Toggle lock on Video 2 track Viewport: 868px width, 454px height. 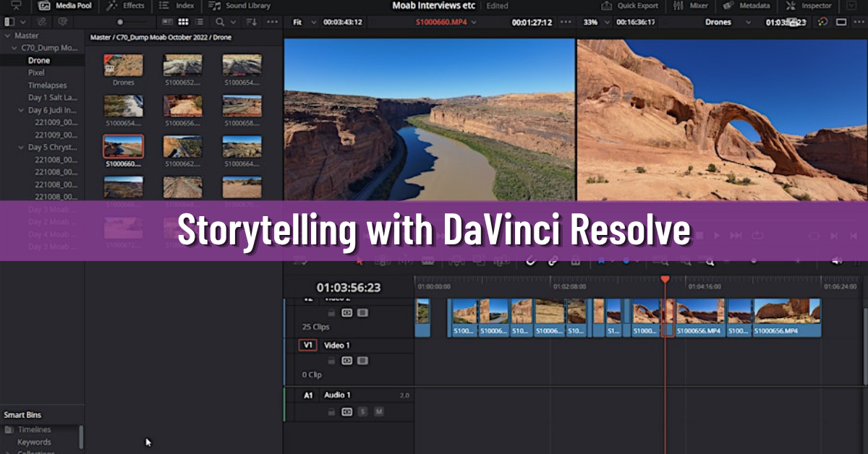point(332,313)
